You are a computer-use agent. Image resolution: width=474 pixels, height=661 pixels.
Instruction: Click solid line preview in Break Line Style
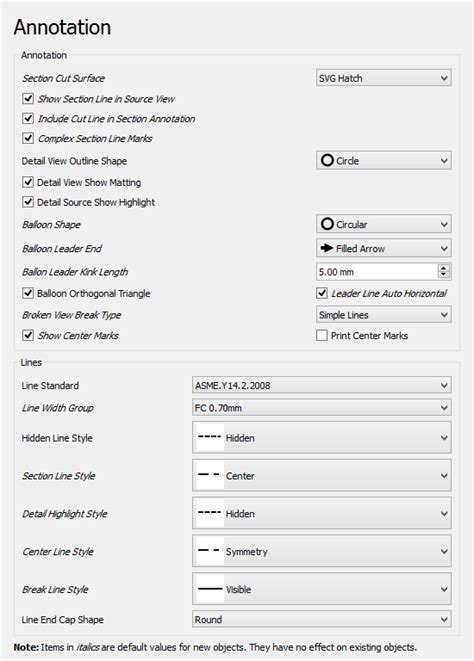click(x=210, y=588)
